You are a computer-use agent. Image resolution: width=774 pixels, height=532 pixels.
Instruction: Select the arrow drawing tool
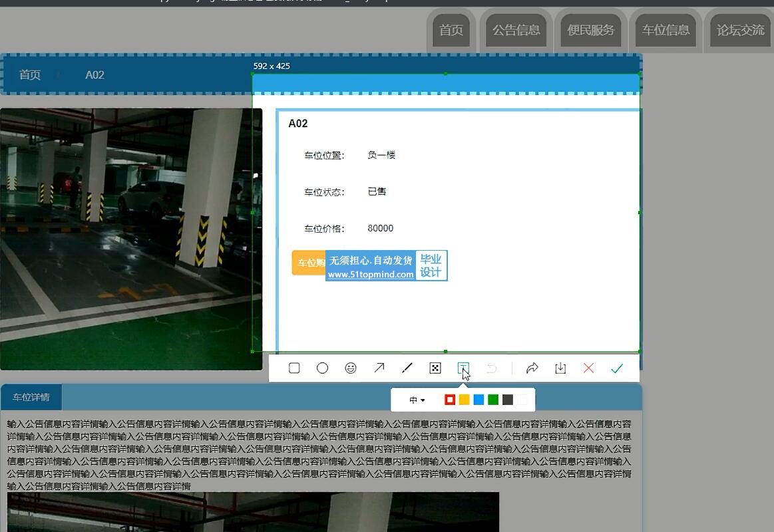[x=379, y=368]
